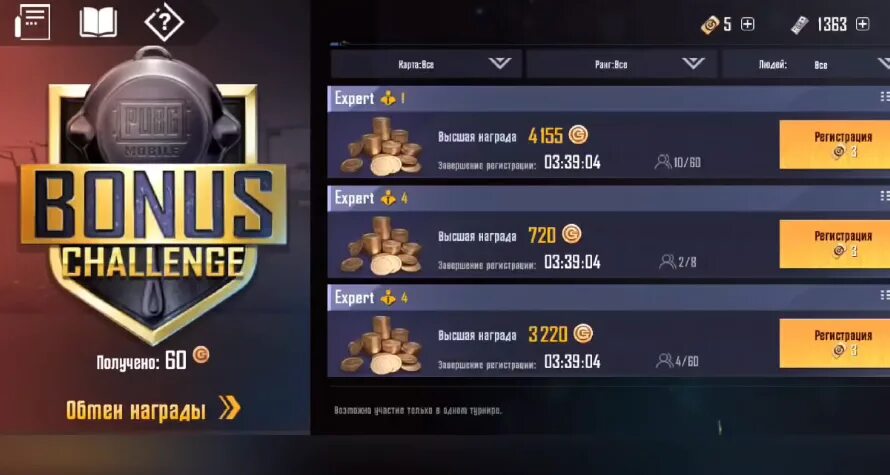
Task: Click the yellow coupon icon showing 5
Action: (x=710, y=24)
